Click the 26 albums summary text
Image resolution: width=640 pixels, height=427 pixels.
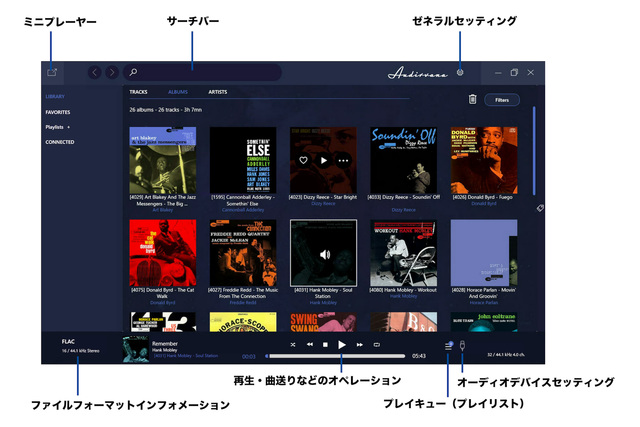point(166,110)
